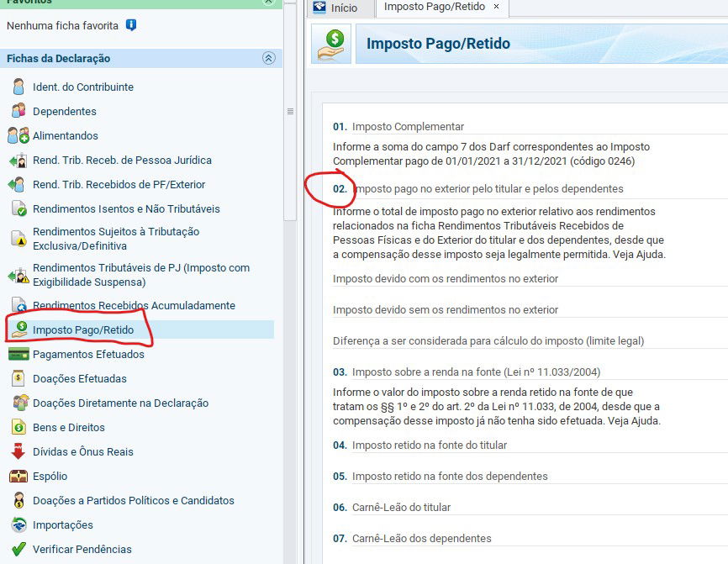The width and height of the screenshot is (728, 564).
Task: Click the Espólio chest icon
Action: 18,476
